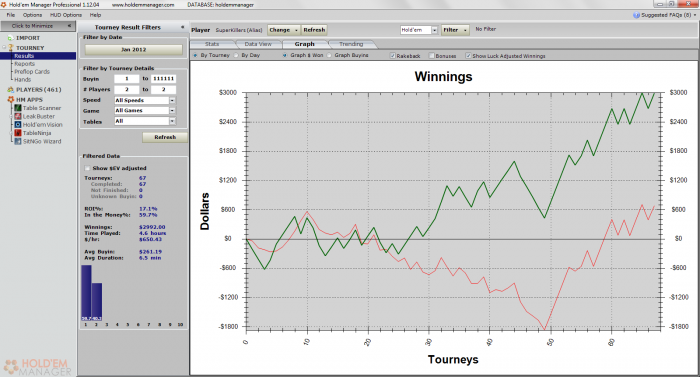700x377 pixels.
Task: Click the Buyin maximum input field
Action: tap(163, 79)
